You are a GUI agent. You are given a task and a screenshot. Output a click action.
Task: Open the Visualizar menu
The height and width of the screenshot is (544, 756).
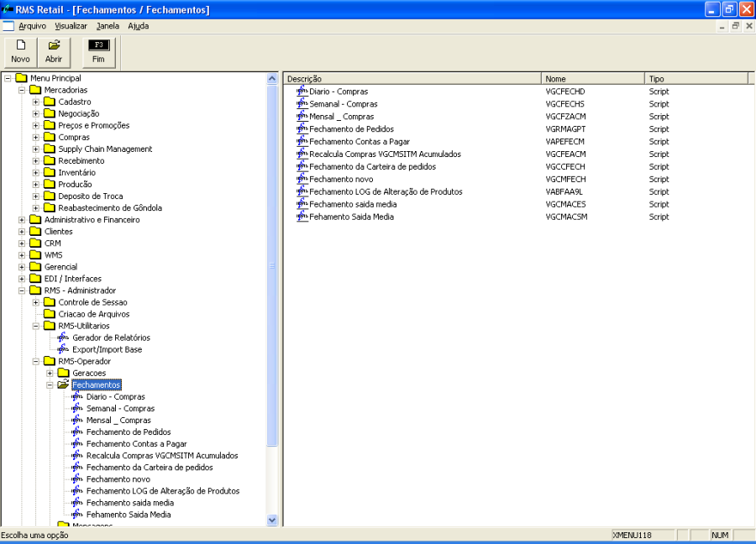click(71, 26)
